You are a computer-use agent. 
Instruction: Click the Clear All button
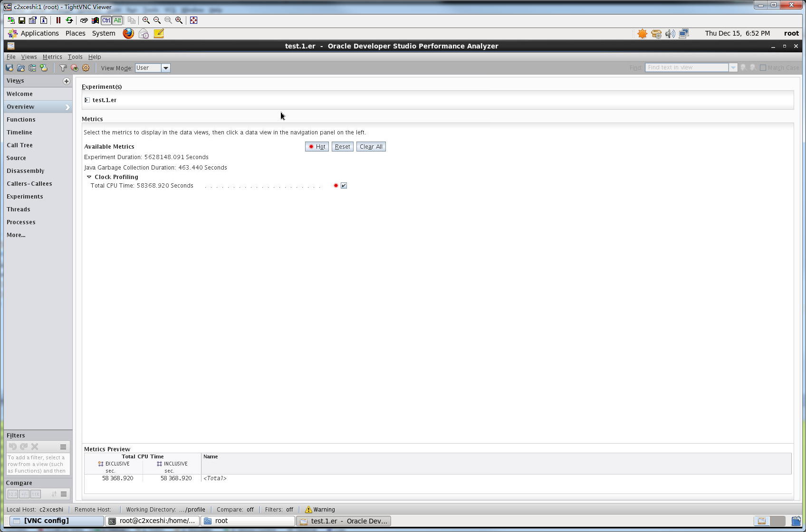point(371,147)
